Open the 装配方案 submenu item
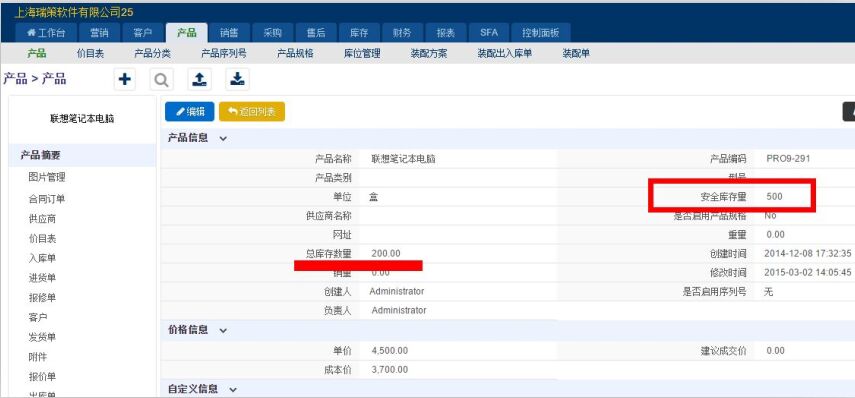This screenshot has height=398, width=855. [429, 53]
